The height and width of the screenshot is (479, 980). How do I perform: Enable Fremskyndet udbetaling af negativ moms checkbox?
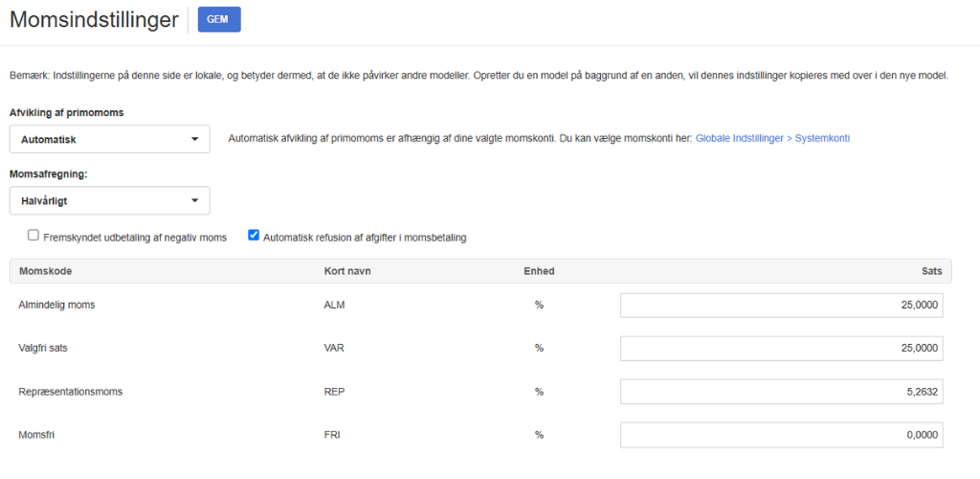33,236
